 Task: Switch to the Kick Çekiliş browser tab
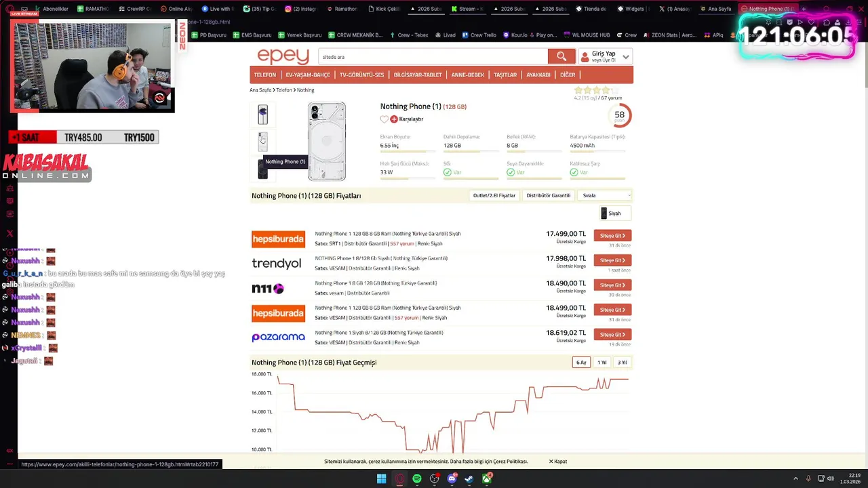pyautogui.click(x=383, y=9)
